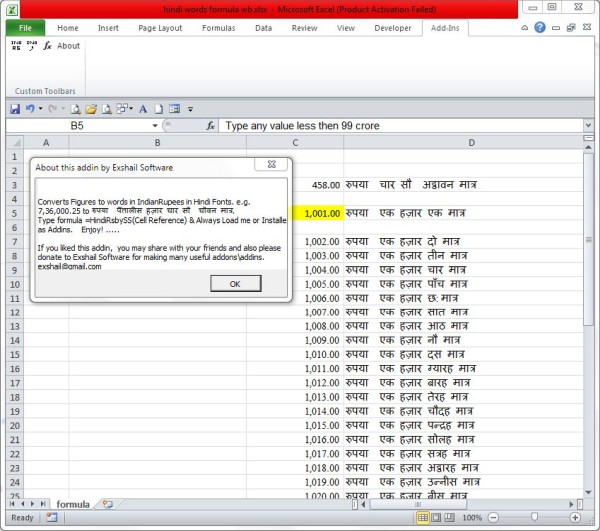600x531 pixels.
Task: Expand the formula bar with chevron
Action: pyautogui.click(x=588, y=126)
